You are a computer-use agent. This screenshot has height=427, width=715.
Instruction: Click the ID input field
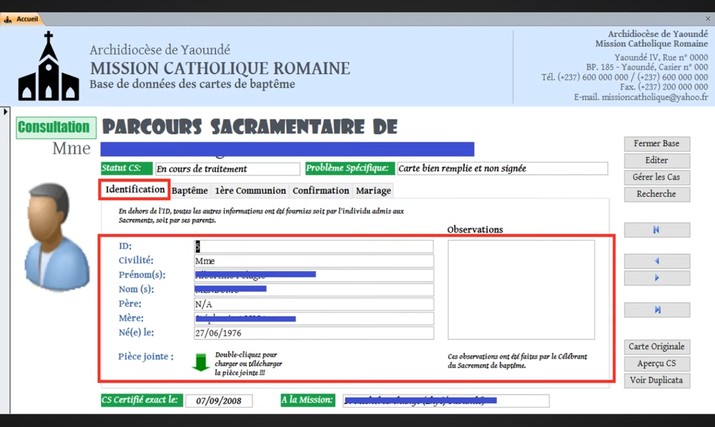314,246
